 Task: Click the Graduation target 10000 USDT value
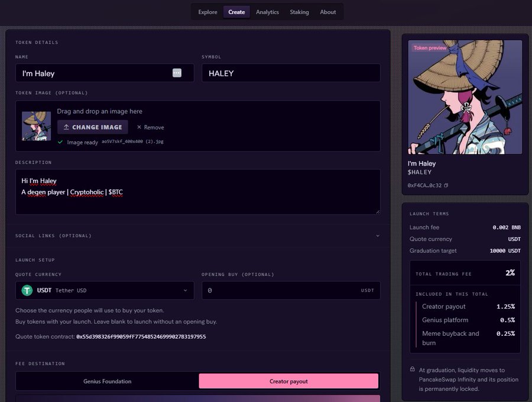pos(505,251)
